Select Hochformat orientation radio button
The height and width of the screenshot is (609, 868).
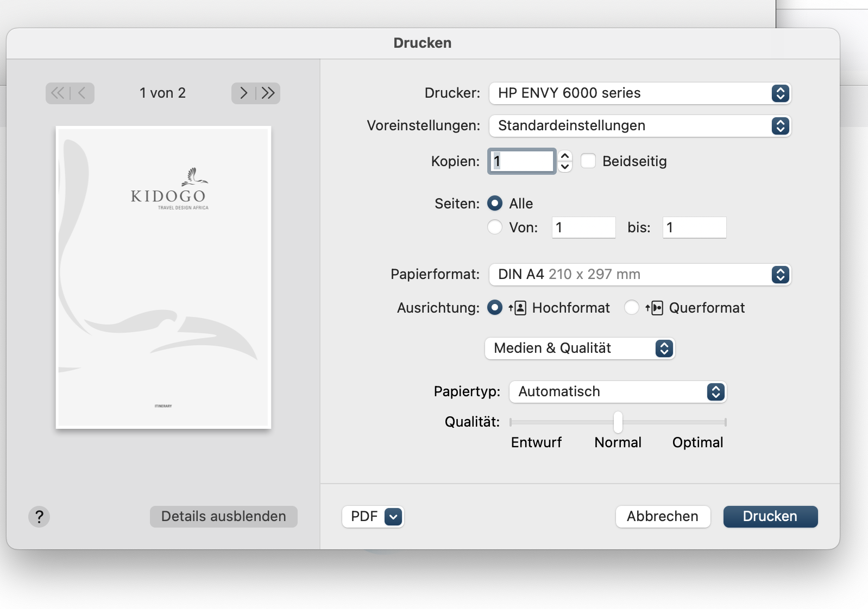(x=495, y=308)
